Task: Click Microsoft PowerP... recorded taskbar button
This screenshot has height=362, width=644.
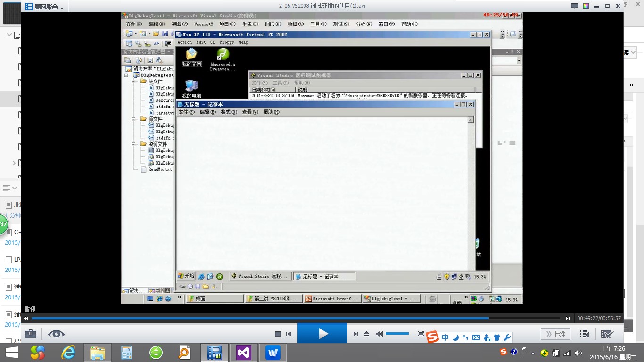Action: [332, 299]
